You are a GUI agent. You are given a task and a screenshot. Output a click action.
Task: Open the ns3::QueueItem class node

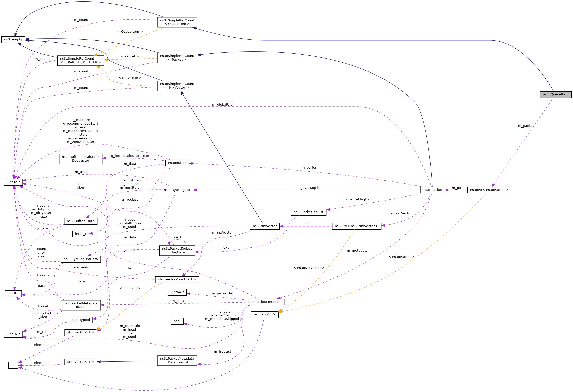tap(556, 94)
